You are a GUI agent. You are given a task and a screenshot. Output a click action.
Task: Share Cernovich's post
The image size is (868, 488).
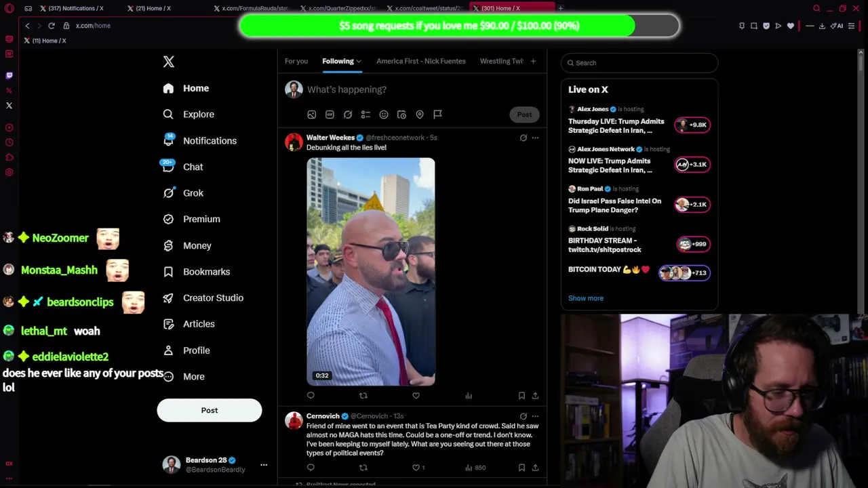[535, 468]
